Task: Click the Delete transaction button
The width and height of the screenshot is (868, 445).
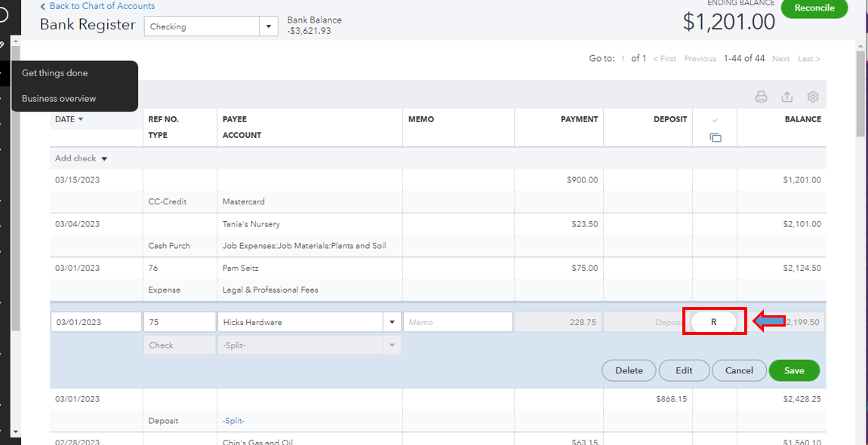Action: click(629, 370)
